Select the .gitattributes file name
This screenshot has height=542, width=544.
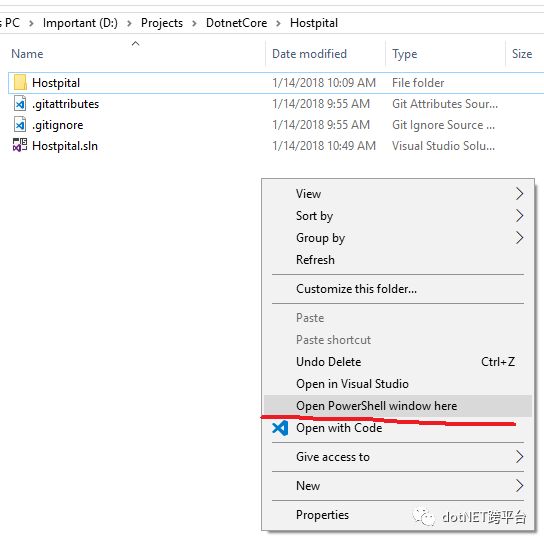(x=65, y=104)
